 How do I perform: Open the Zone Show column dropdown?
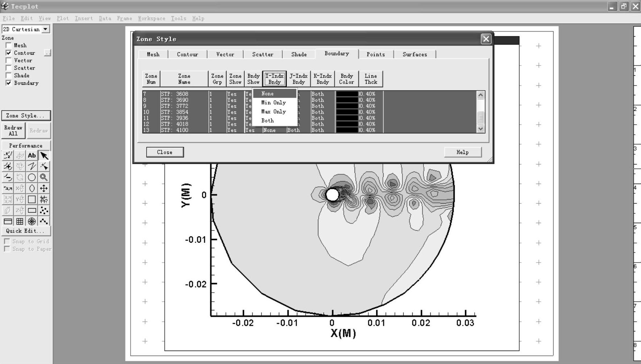pyautogui.click(x=235, y=79)
